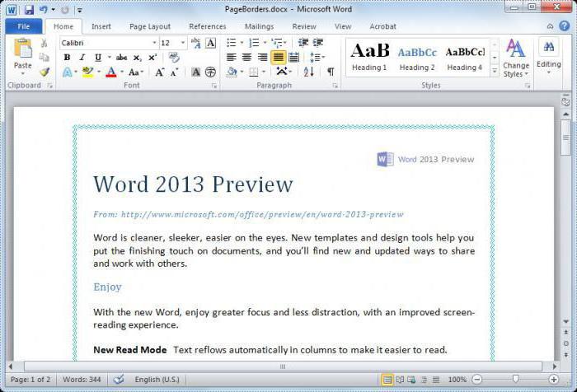
Task: Center the paragraph text
Action: click(246, 58)
